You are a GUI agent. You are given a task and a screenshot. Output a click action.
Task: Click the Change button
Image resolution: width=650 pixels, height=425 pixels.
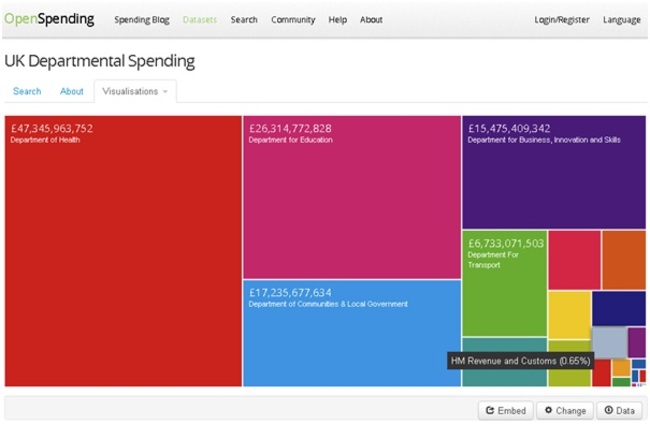(x=565, y=410)
